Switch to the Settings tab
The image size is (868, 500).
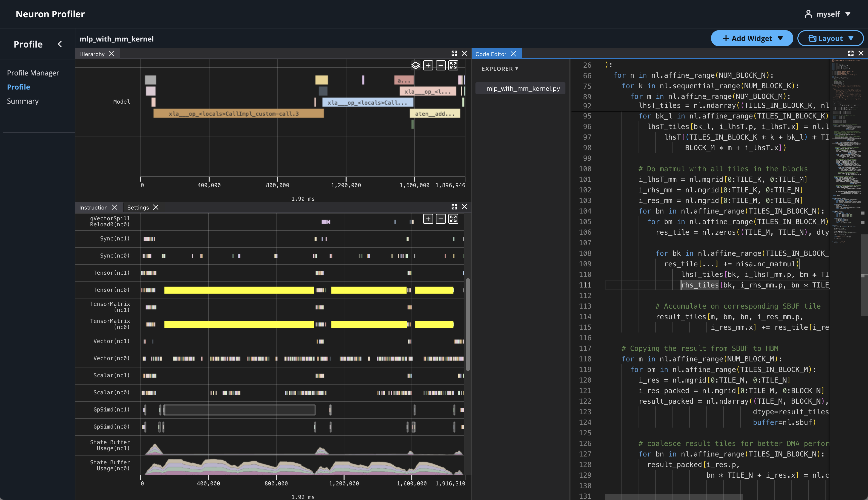coord(138,207)
